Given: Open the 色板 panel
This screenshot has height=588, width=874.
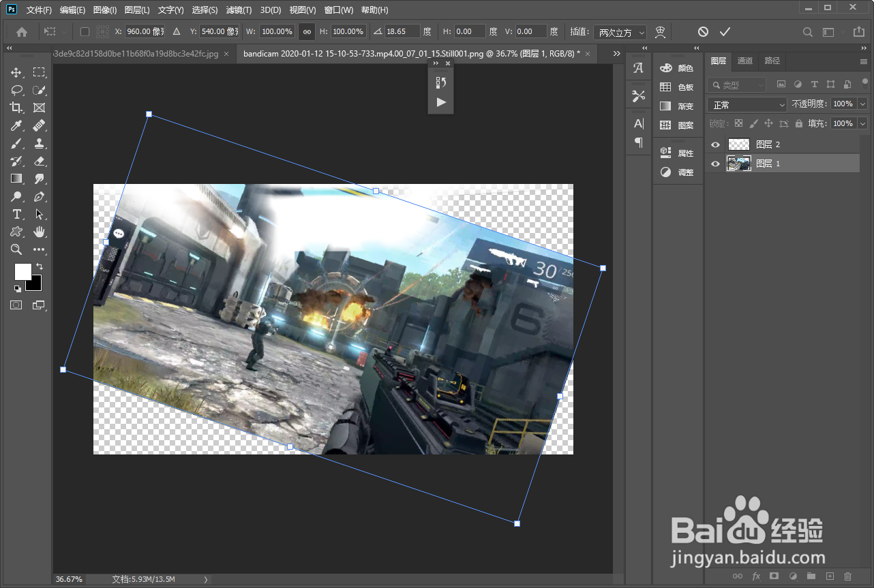Looking at the screenshot, I should [x=676, y=87].
